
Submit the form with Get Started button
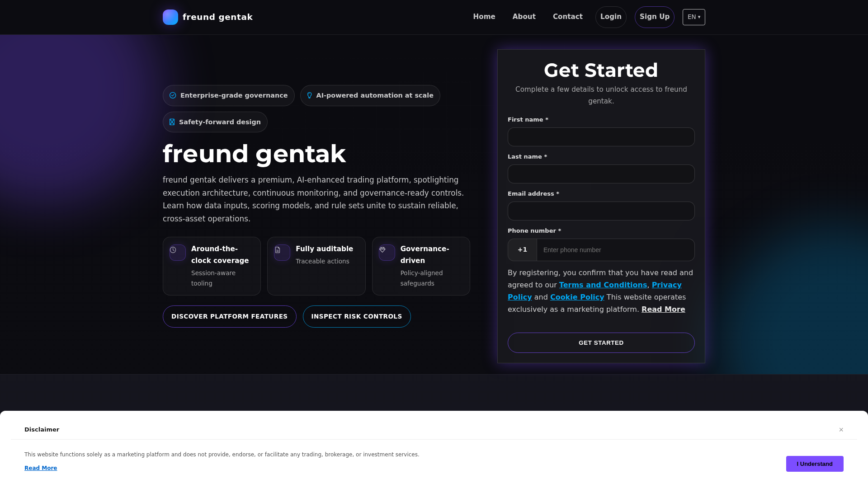tap(601, 343)
